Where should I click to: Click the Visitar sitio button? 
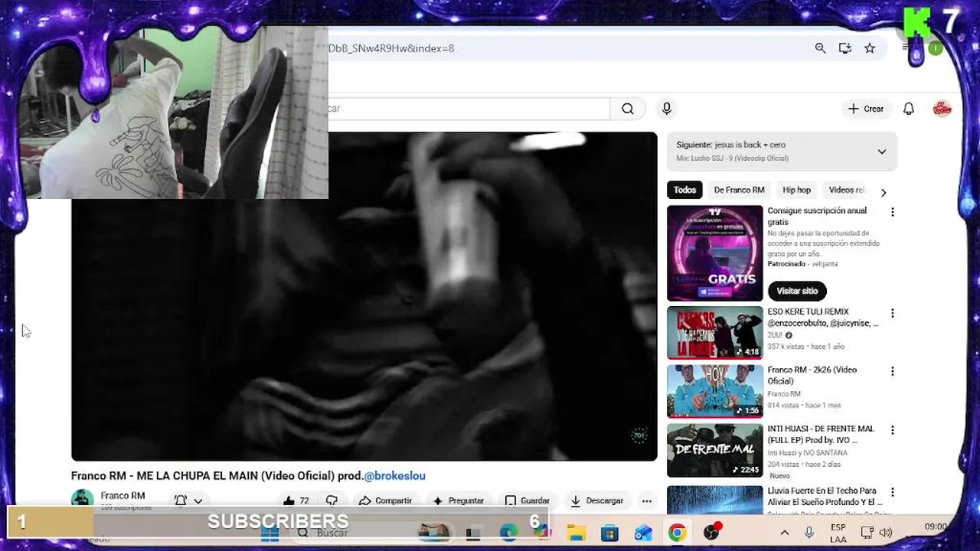[x=797, y=291]
